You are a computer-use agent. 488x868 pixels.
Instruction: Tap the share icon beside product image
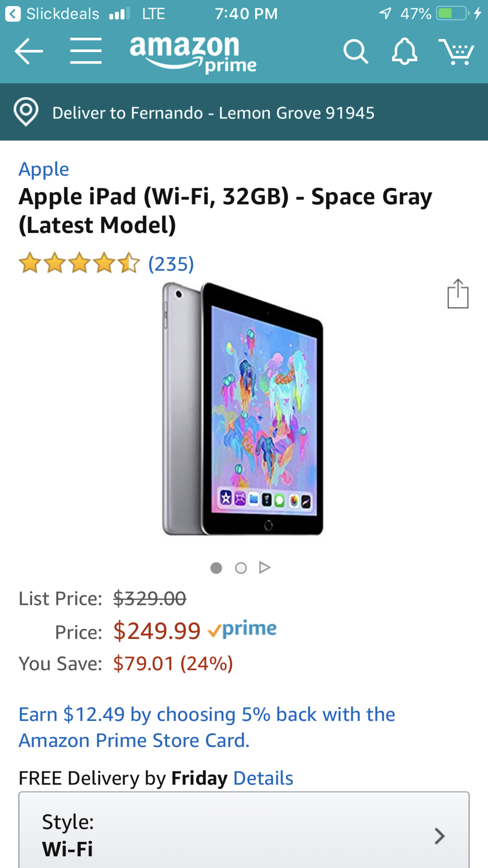pyautogui.click(x=458, y=294)
